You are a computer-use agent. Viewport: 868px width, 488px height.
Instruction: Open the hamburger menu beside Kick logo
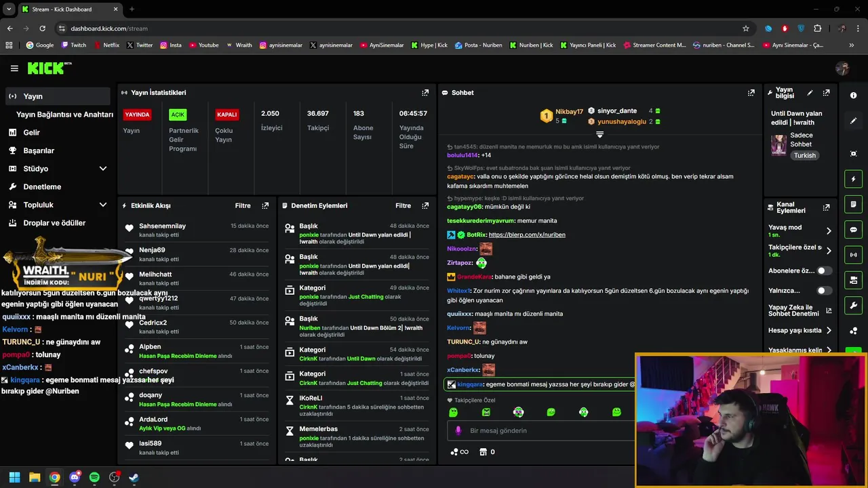[14, 68]
